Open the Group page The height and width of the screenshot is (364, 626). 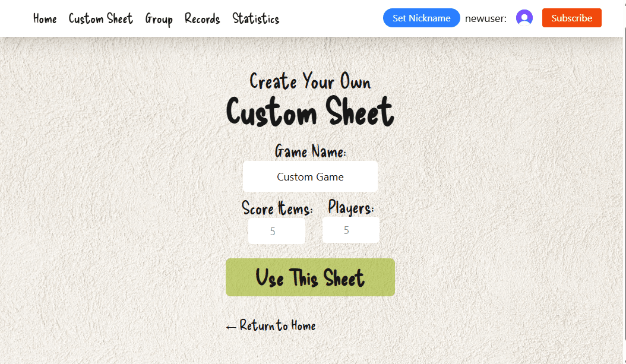coord(159,19)
